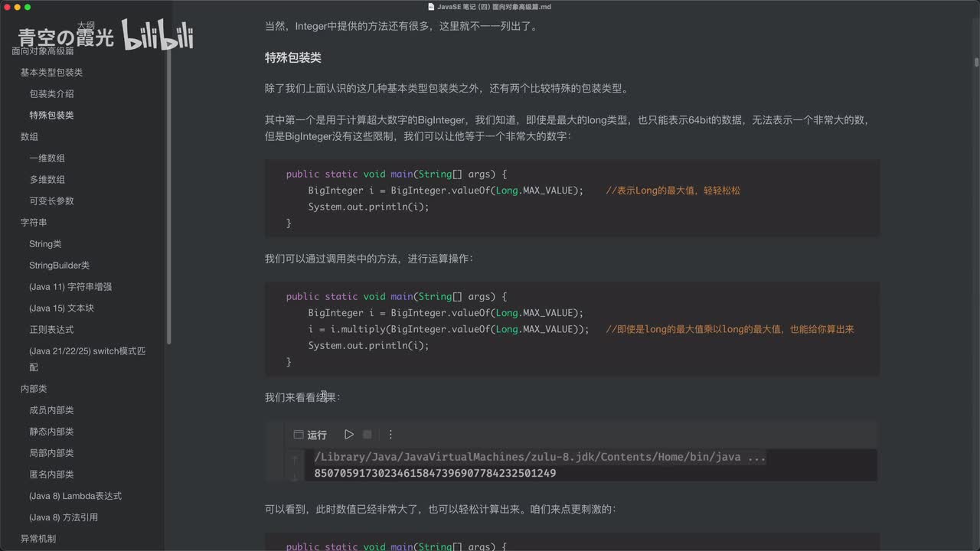Click the comment 表示Long的最大值，轻轻松松
Image resolution: width=980 pixels, height=551 pixels.
pos(673,191)
